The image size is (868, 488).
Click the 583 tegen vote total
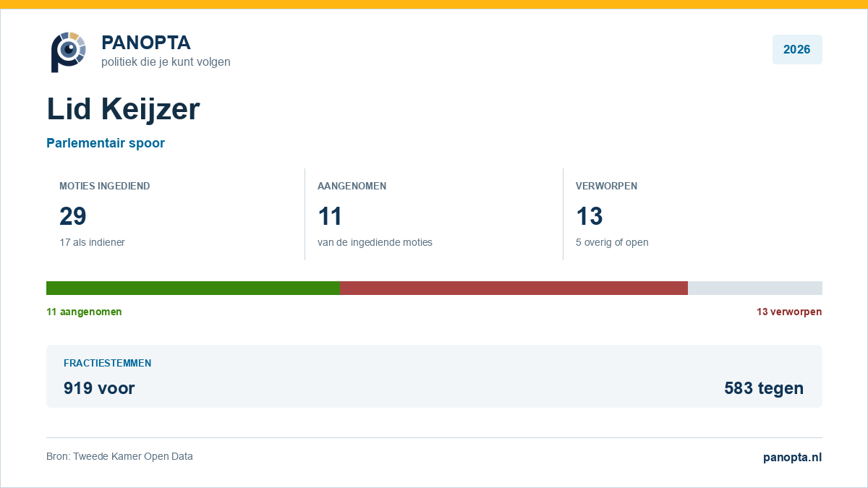[764, 388]
